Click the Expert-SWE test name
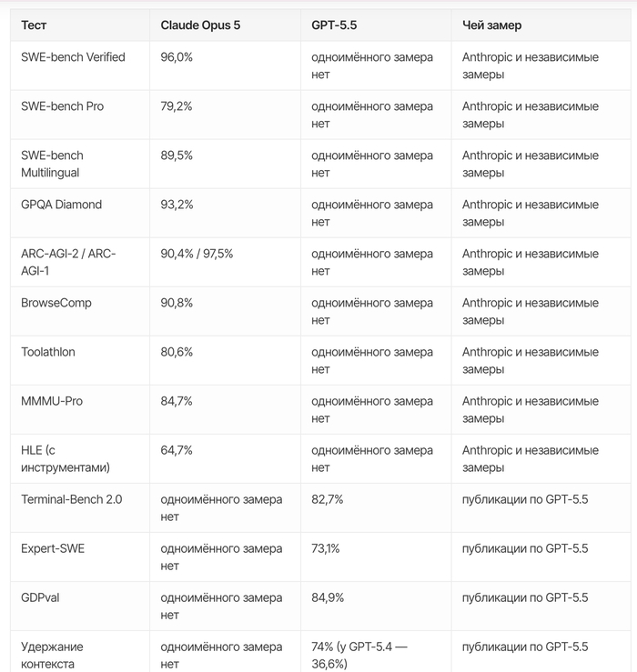 tap(53, 548)
